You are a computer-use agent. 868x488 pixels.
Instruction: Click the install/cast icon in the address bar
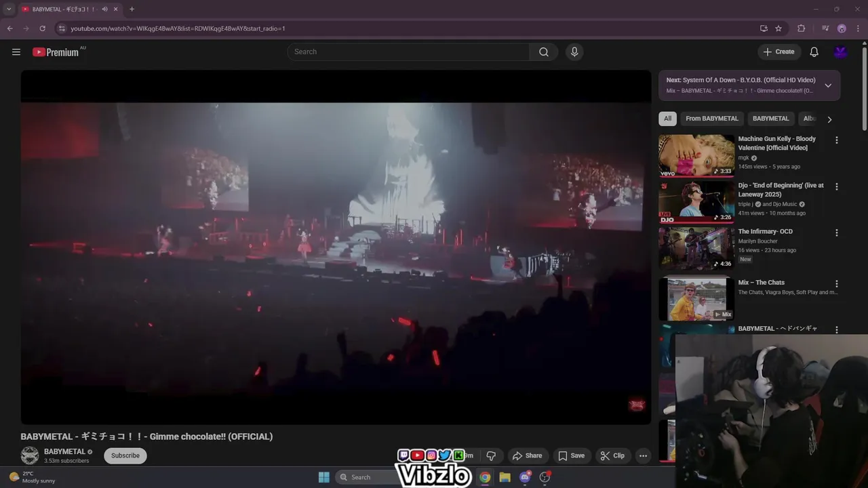pyautogui.click(x=764, y=28)
